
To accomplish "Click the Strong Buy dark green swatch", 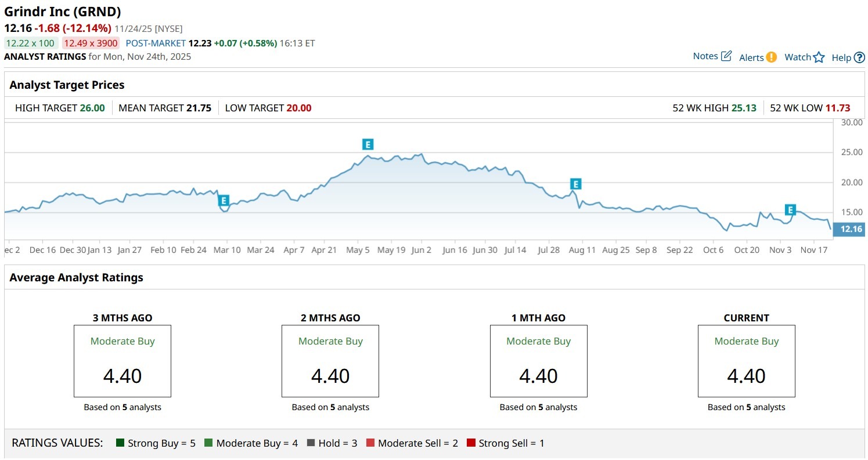I will 121,443.
